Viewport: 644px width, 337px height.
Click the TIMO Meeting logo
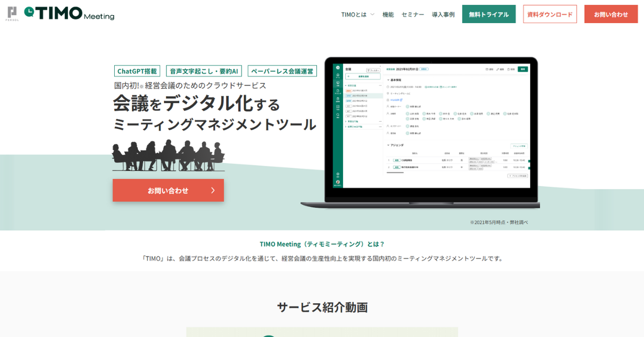(69, 14)
